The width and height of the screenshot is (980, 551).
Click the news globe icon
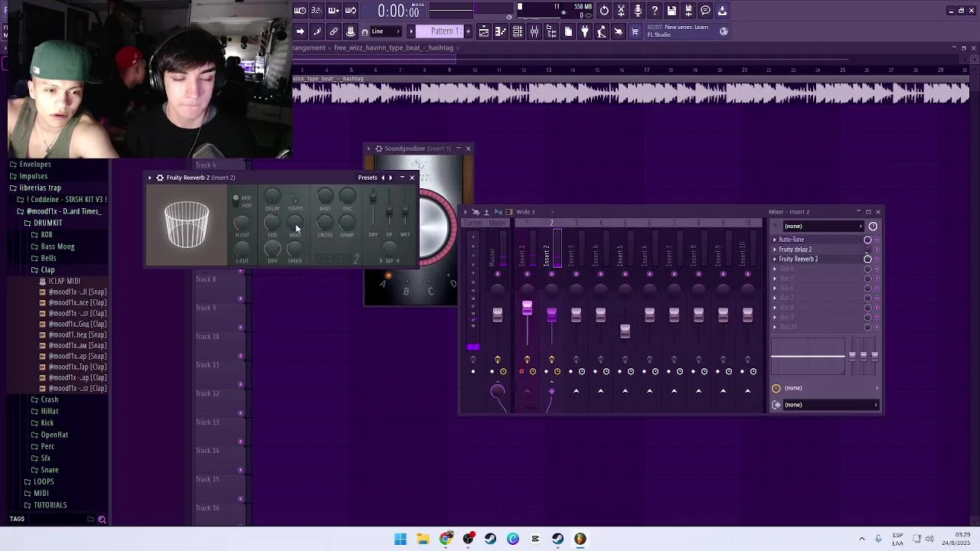724,31
